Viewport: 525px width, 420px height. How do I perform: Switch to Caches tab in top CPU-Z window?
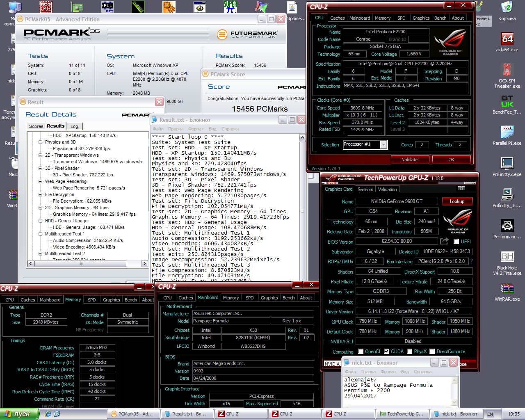[x=337, y=18]
